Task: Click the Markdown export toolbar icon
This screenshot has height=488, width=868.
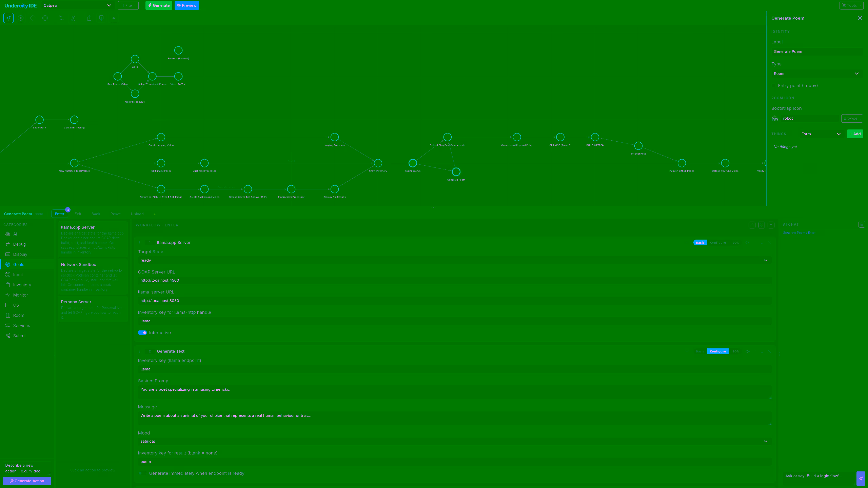Action: (x=114, y=18)
